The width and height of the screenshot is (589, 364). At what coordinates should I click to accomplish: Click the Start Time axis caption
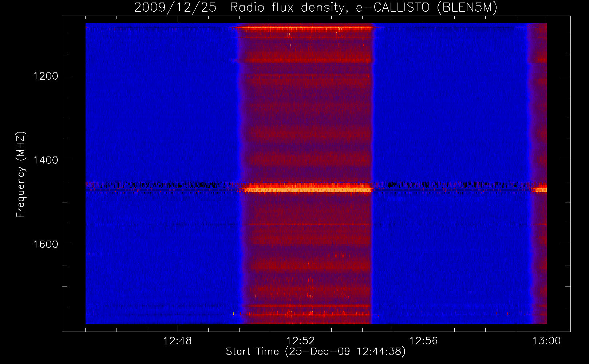coord(316,352)
